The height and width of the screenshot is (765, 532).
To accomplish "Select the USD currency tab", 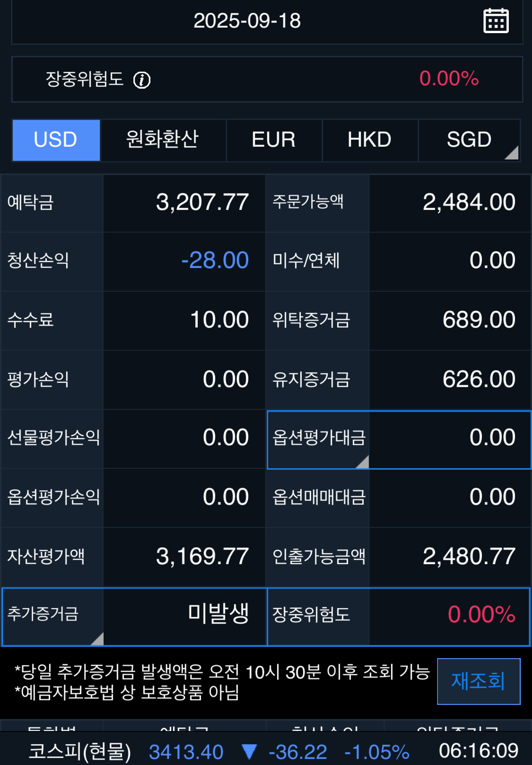I will (x=56, y=140).
